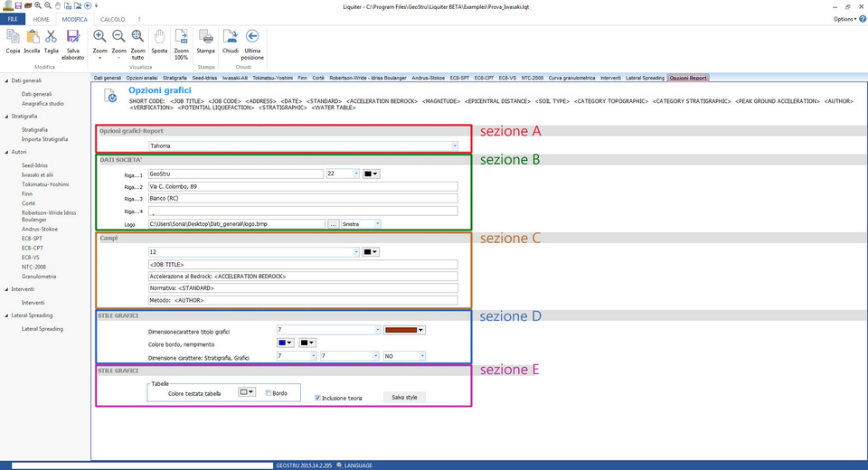Open the brown title color swatch
This screenshot has height=470, width=868.
[404, 330]
